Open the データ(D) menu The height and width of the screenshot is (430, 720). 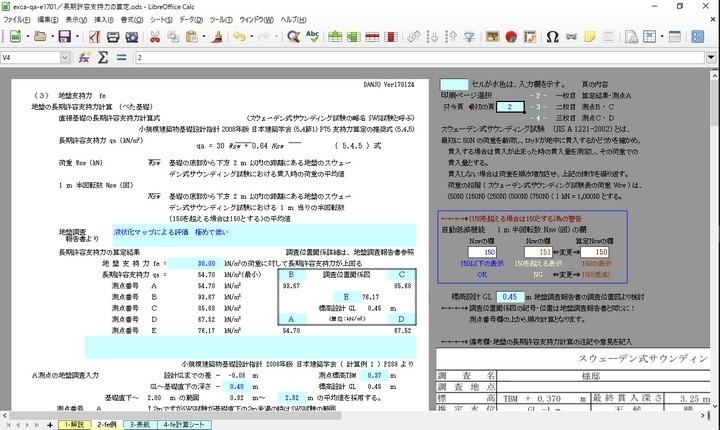(191, 20)
